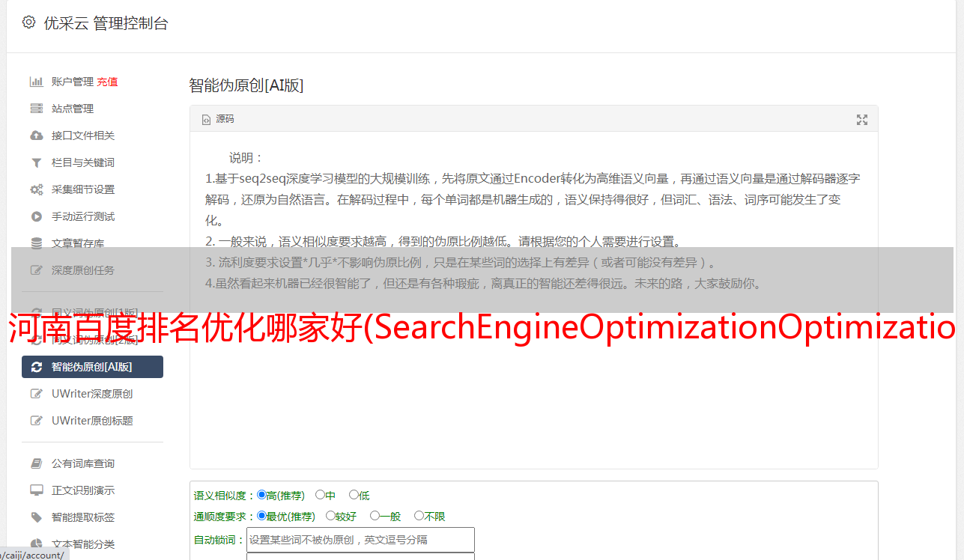The image size is (964, 560).
Task: Click the gears icon for 采集细节设置
Action: 36,189
